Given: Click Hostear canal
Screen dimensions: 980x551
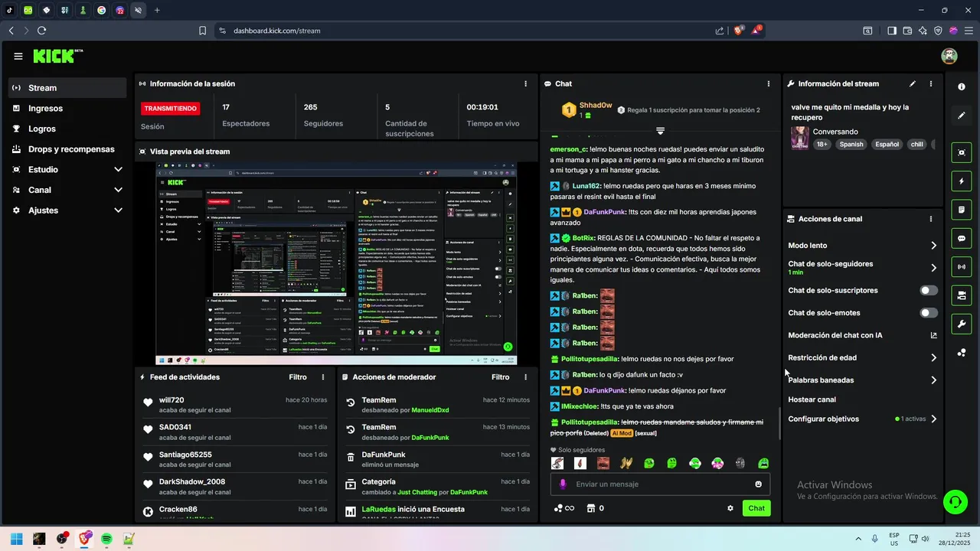Looking at the screenshot, I should point(812,399).
